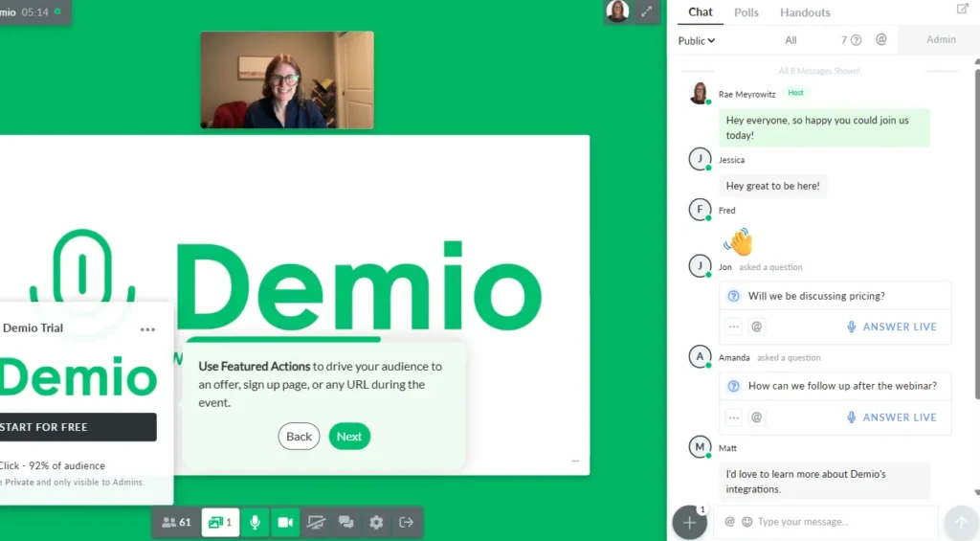Click the plus add button near message box
The height and width of the screenshot is (541, 980).
[689, 522]
